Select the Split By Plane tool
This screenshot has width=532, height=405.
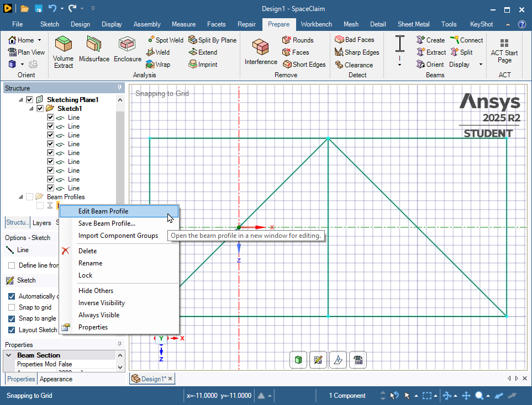point(212,40)
